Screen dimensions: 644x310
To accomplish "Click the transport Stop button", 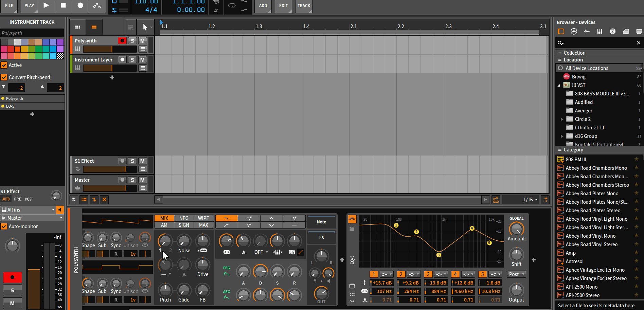I will [x=63, y=5].
